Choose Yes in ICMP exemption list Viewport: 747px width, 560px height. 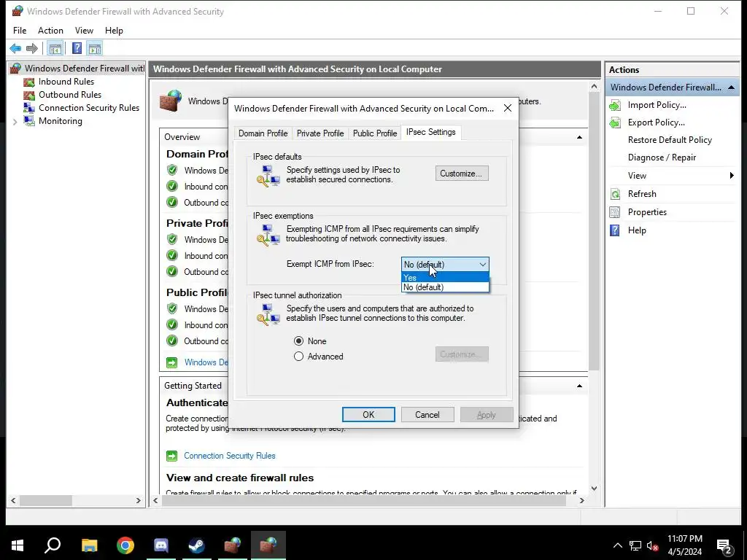tap(445, 278)
